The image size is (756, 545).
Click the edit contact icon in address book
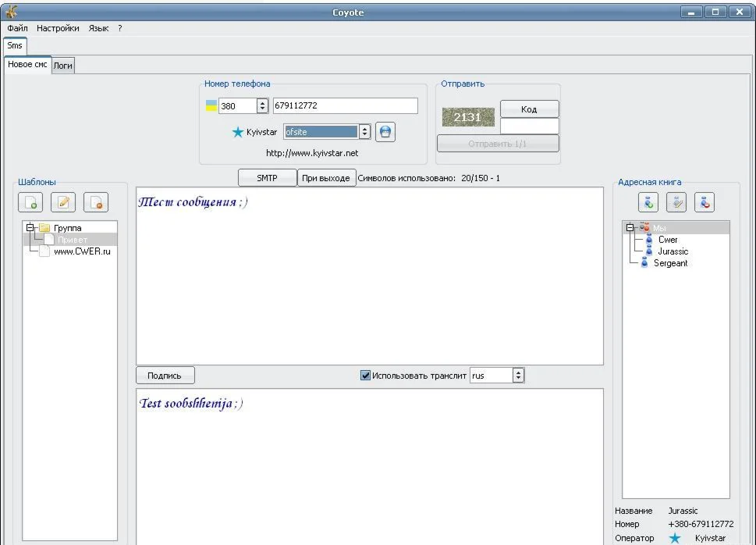(676, 202)
